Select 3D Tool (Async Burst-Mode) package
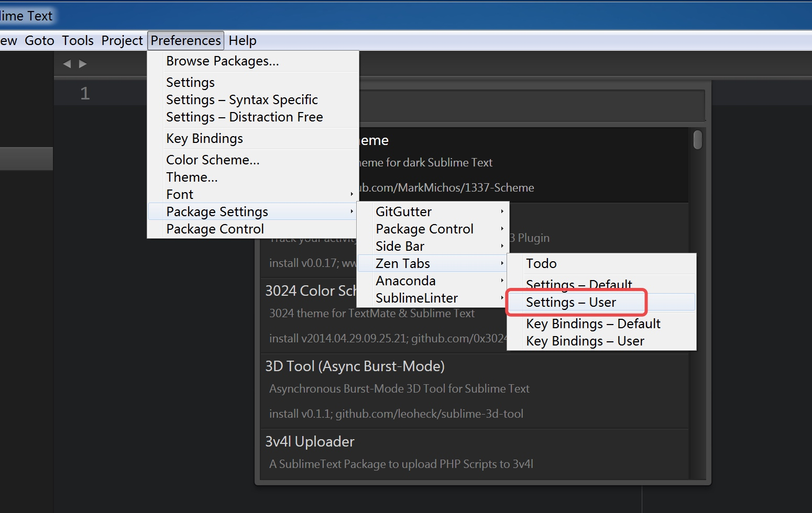 click(x=475, y=391)
